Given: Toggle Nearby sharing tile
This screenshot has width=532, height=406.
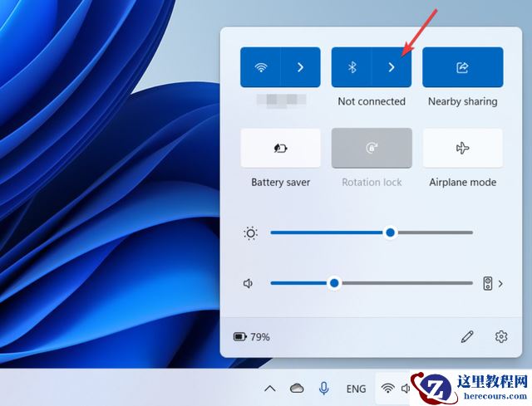Looking at the screenshot, I should click(463, 67).
